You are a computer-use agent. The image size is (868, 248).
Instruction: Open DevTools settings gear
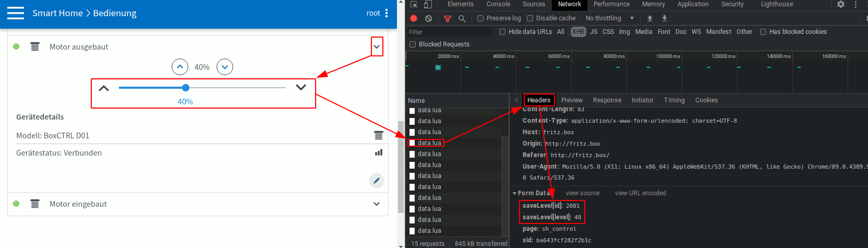[841, 4]
